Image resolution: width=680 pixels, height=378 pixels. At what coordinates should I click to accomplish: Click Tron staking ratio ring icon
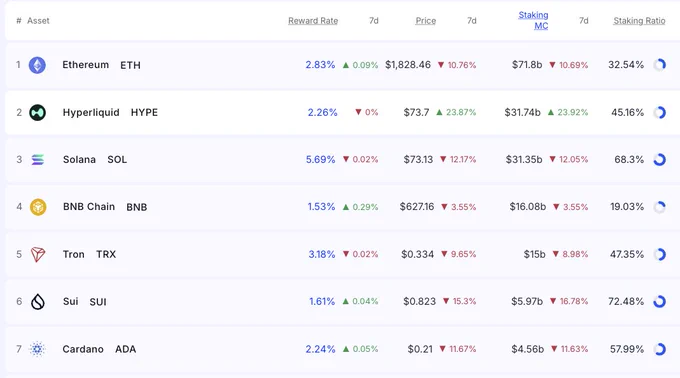click(x=660, y=254)
